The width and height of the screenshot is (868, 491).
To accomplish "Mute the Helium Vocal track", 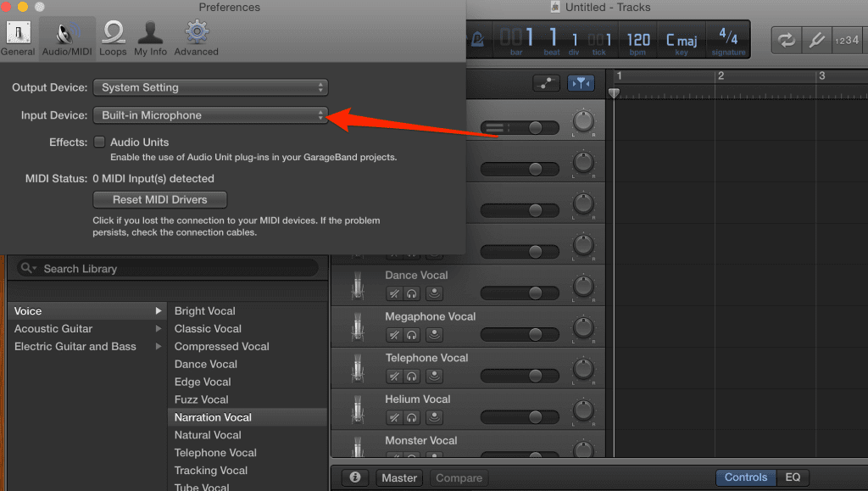I will coord(394,418).
